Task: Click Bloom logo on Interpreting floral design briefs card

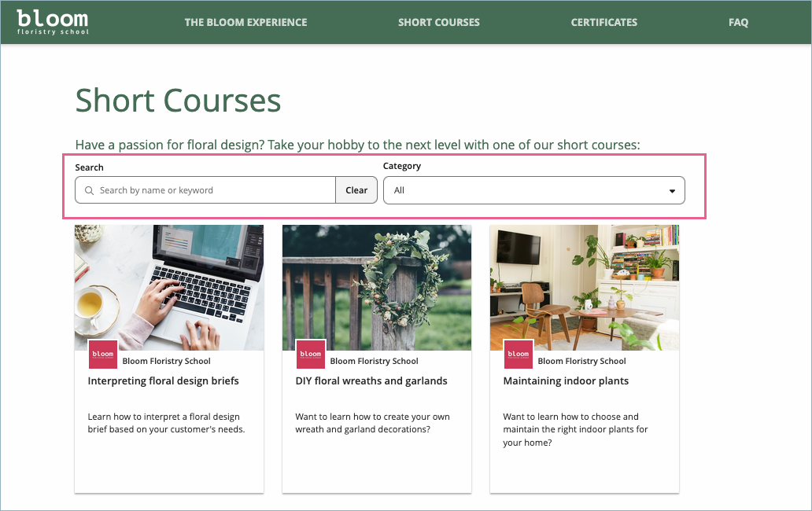Action: (103, 355)
